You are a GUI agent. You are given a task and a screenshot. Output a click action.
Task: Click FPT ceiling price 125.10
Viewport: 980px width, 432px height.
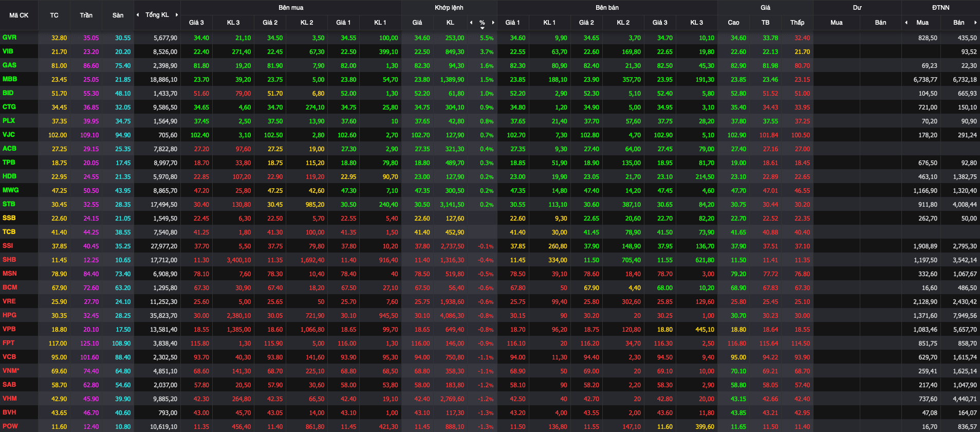click(89, 344)
